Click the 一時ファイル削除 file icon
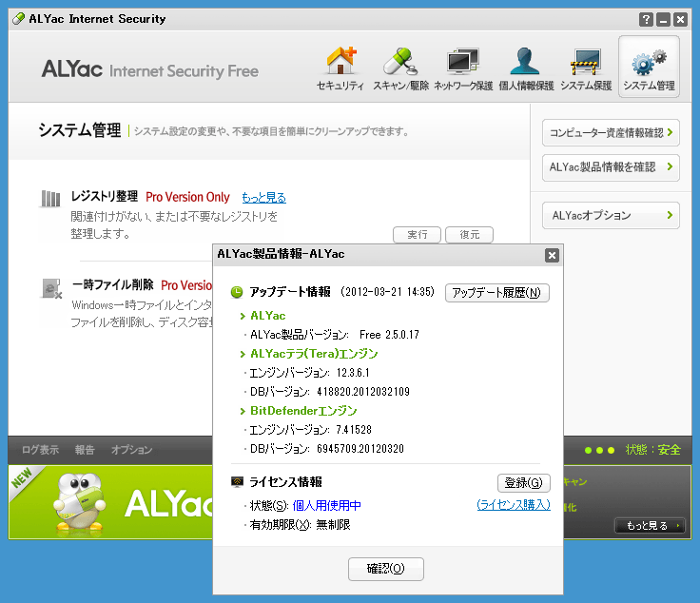Screen dimensions: 700x603 pos(51,288)
